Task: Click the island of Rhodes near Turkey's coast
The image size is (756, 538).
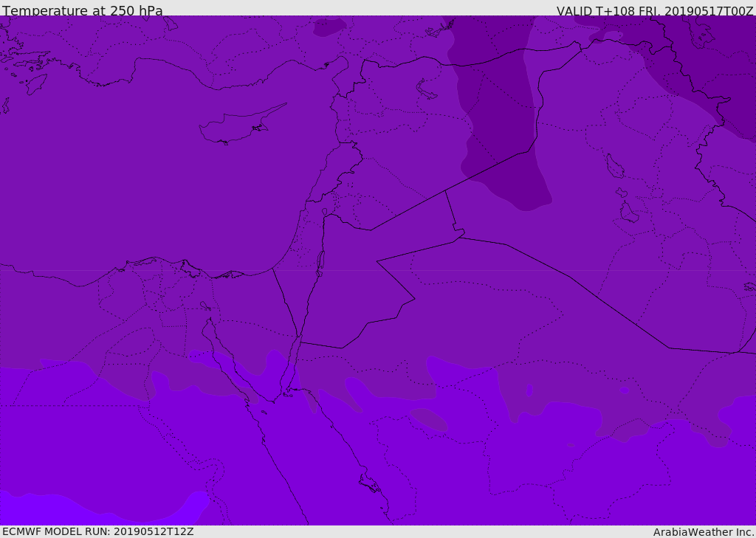Action: pos(36,84)
